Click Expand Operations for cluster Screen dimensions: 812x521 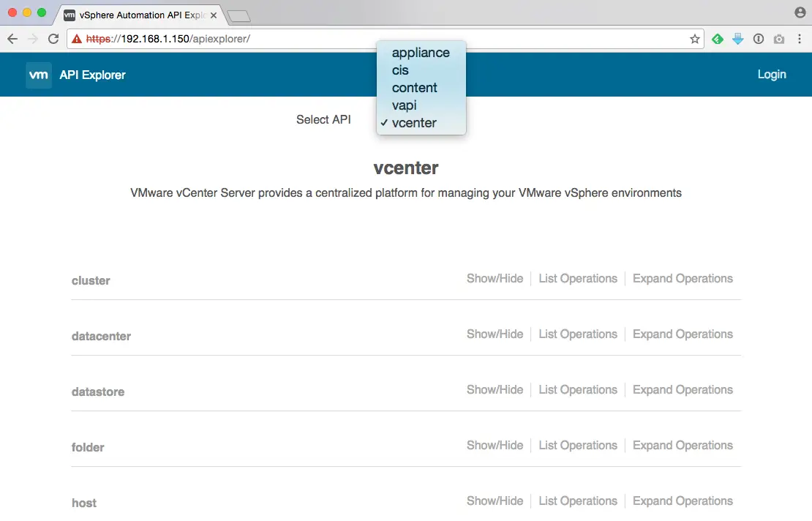coord(683,279)
